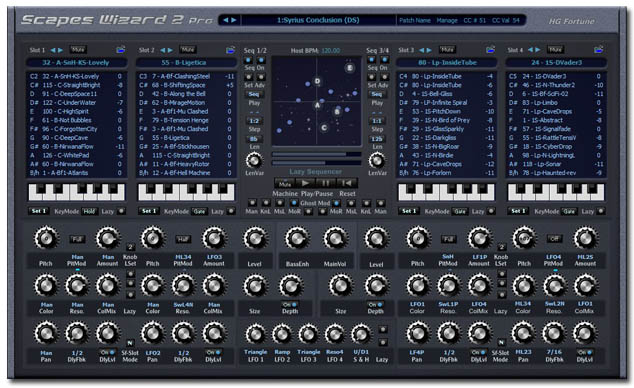The height and width of the screenshot is (388, 634).
Task: Toggle the Lazy LED next to Slot 1 KeyMode
Action: (120, 211)
